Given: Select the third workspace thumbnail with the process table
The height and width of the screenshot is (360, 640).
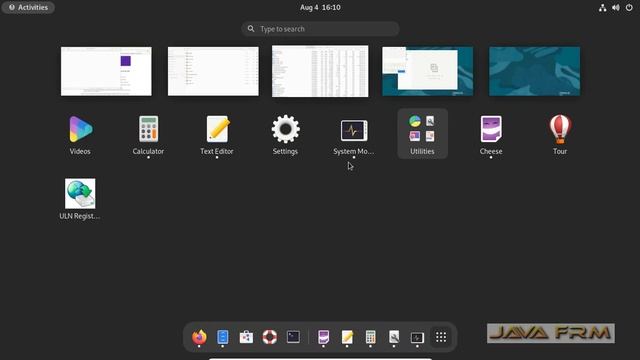Looking at the screenshot, I should (320, 71).
